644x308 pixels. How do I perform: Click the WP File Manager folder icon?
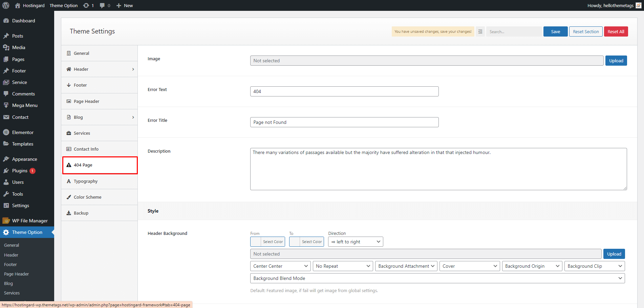6,221
